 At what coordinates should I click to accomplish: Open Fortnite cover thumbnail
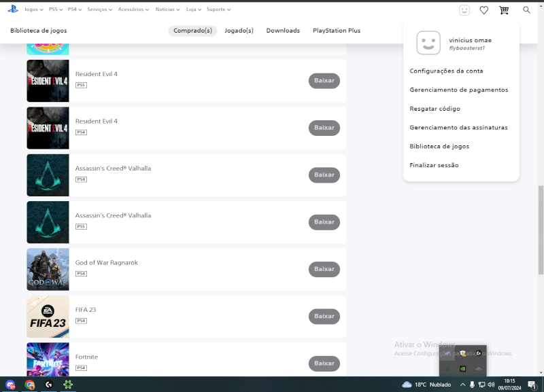point(48,359)
